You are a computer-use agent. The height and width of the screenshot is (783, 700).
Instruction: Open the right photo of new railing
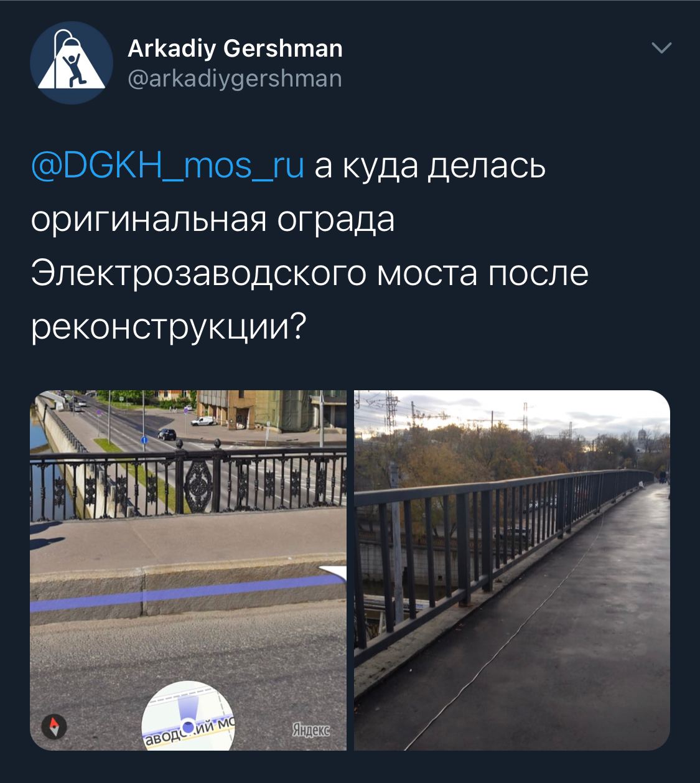click(512, 570)
